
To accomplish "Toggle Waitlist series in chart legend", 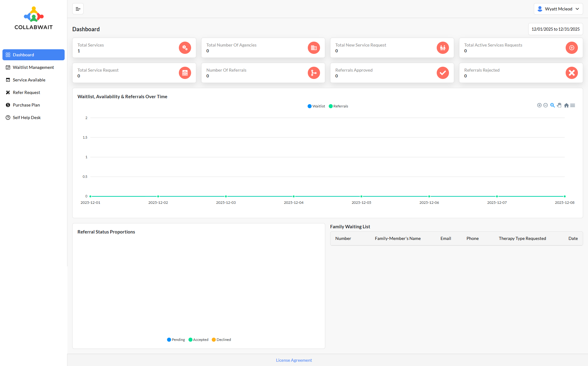I will 316,106.
